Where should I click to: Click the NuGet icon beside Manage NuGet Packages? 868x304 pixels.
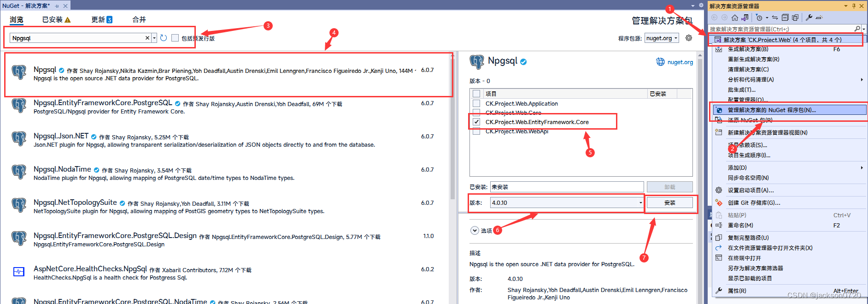pos(719,110)
